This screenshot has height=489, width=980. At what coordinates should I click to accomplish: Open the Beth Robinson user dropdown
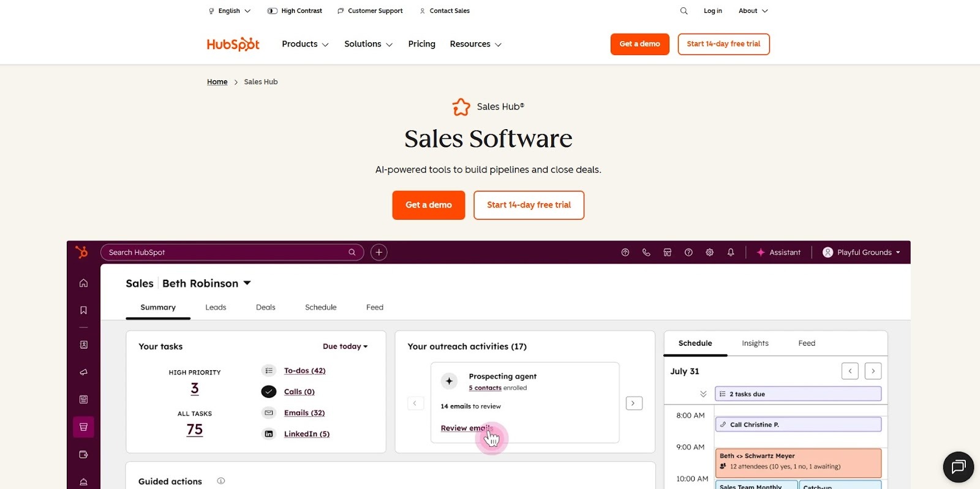(206, 283)
